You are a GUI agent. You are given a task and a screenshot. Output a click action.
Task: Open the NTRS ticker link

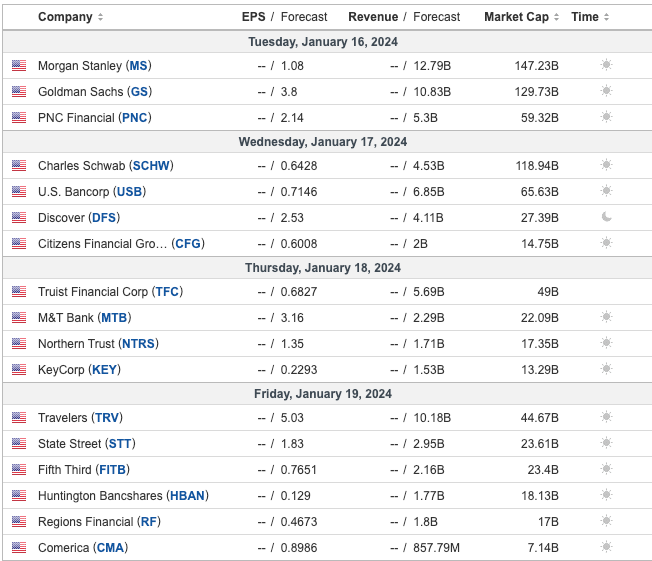(138, 344)
